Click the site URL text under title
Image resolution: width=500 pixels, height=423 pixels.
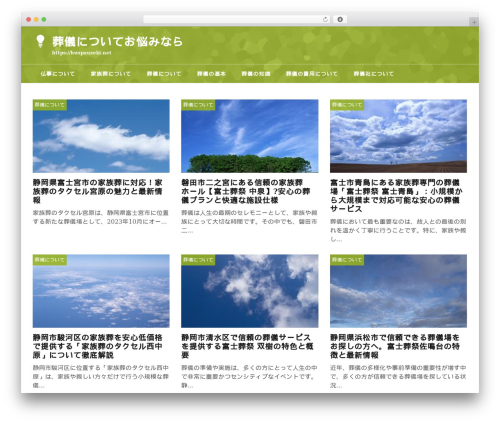pyautogui.click(x=82, y=53)
